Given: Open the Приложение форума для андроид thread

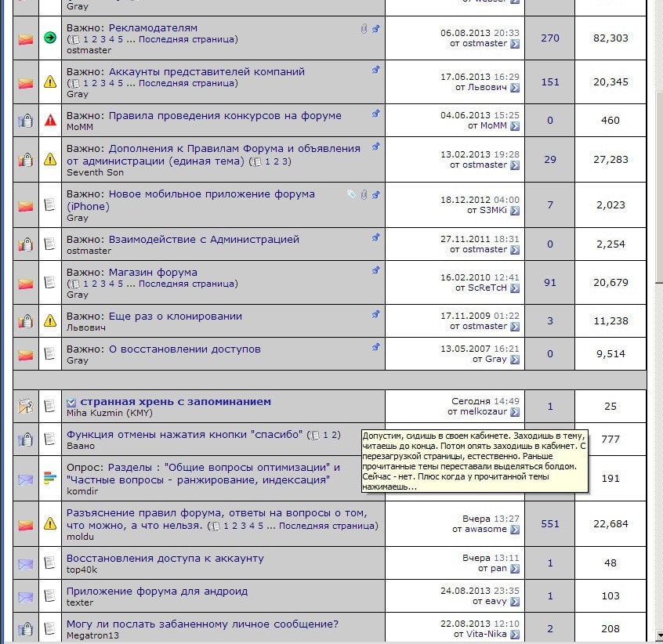Looking at the screenshot, I should [x=157, y=592].
